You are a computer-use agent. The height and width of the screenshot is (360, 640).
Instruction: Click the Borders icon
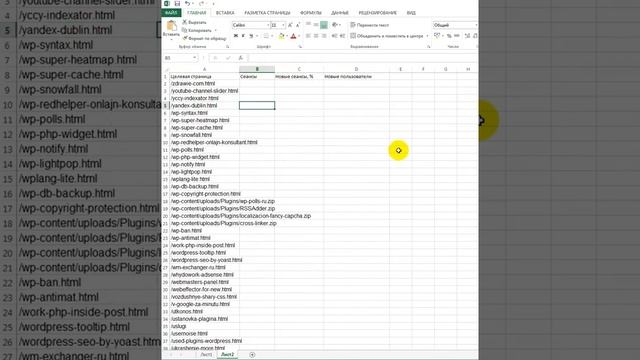click(x=266, y=36)
